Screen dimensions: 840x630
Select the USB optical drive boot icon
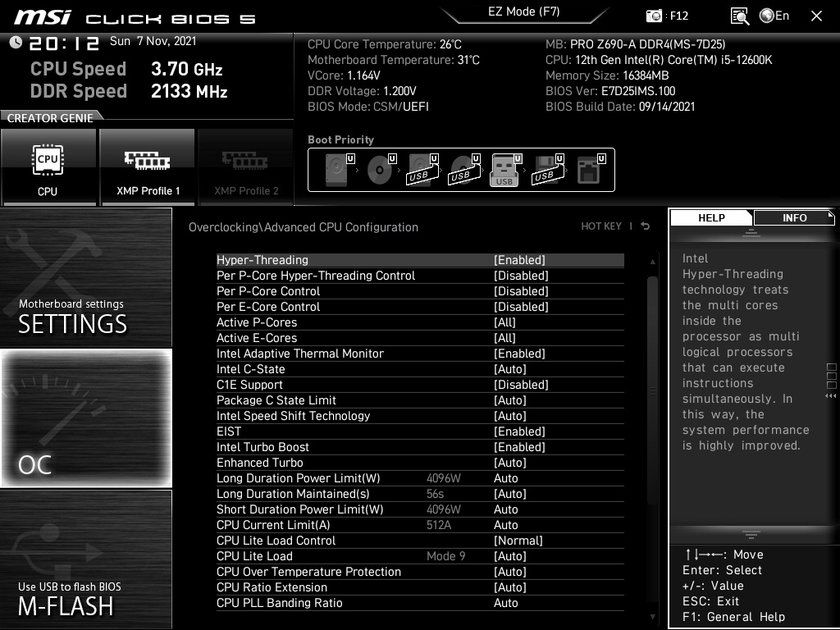(x=464, y=170)
